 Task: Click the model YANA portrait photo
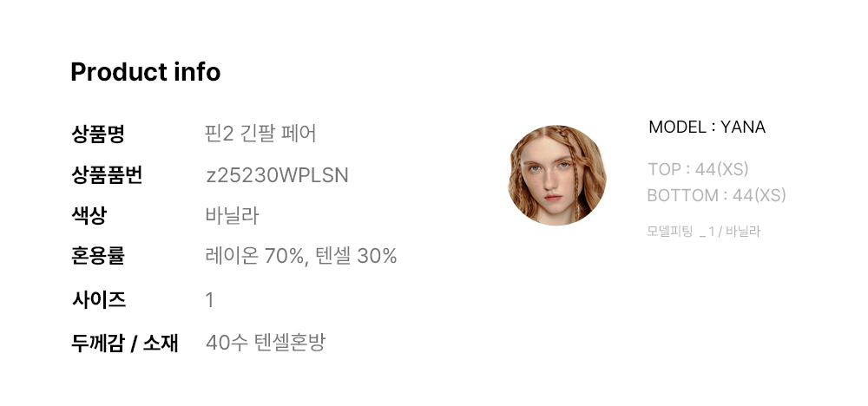556,175
